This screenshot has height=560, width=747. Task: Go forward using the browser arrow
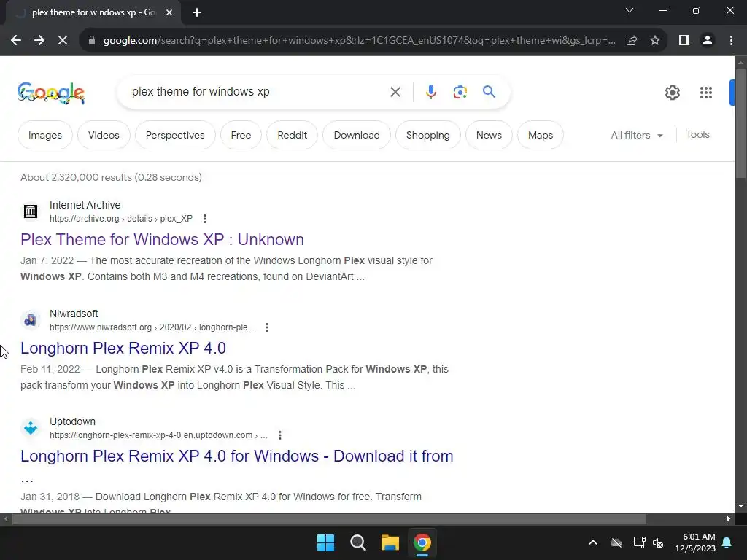(39, 41)
